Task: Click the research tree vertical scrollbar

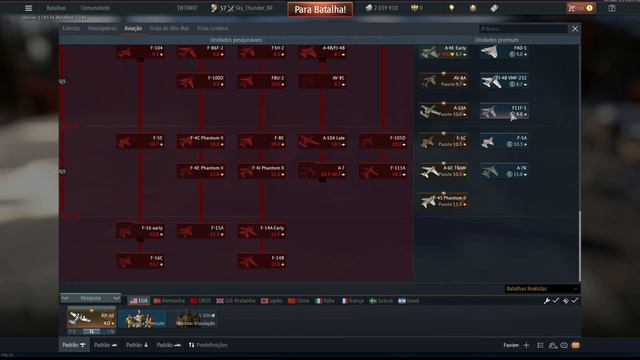Action: (579, 246)
